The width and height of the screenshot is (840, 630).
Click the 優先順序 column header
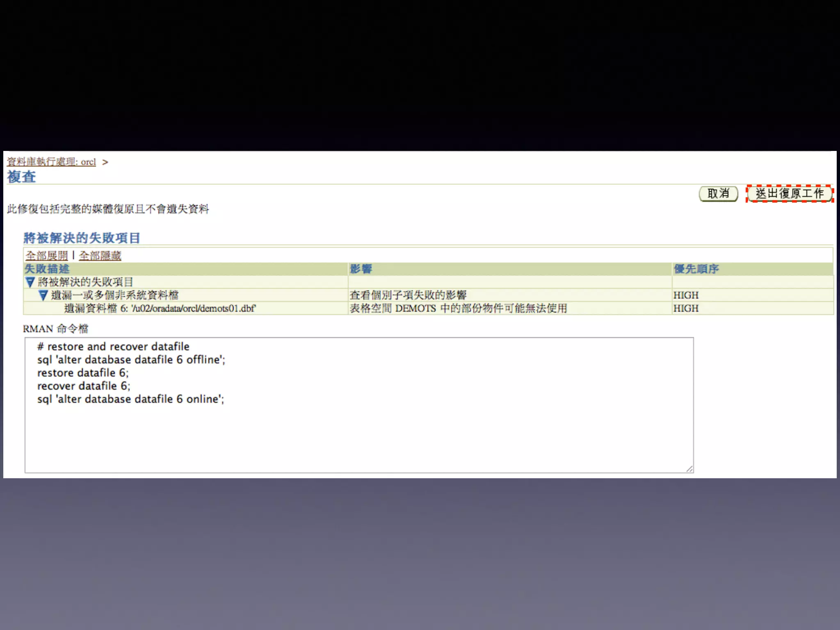coord(696,269)
